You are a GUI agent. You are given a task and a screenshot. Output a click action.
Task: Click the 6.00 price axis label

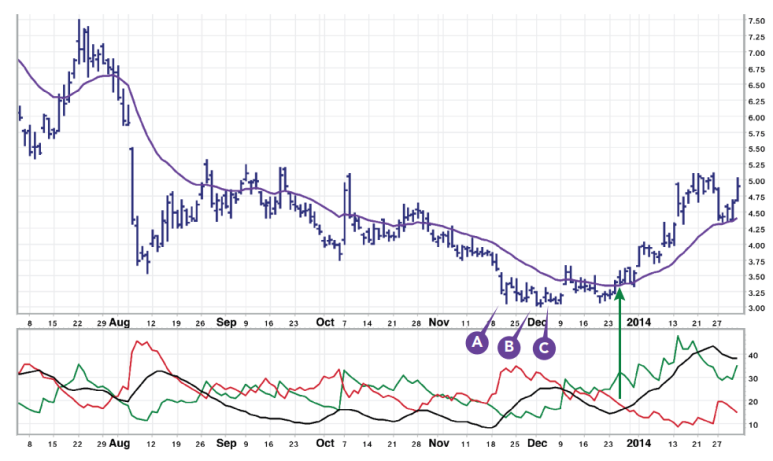click(757, 117)
